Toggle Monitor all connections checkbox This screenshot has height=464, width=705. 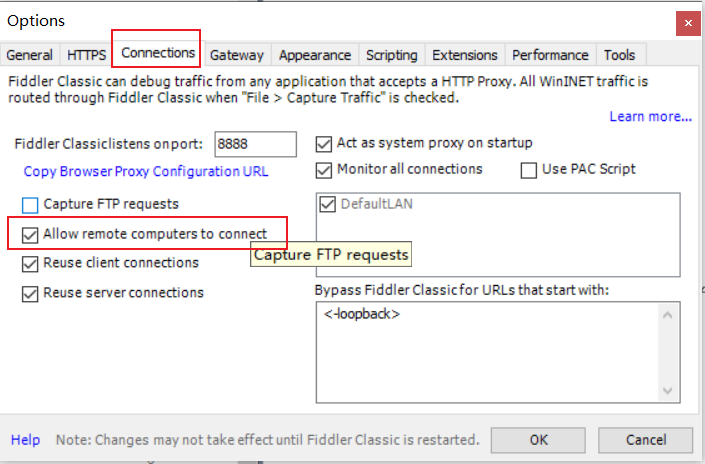pyautogui.click(x=324, y=170)
